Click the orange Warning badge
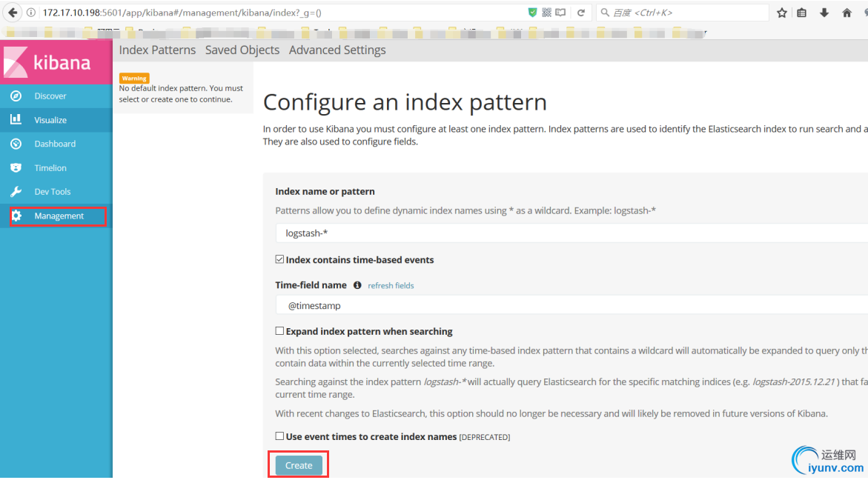 tap(134, 79)
